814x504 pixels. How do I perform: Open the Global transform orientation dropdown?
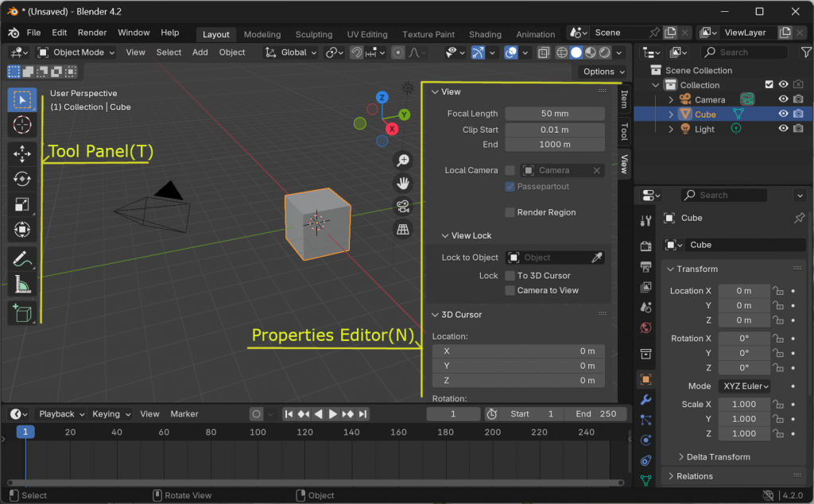pyautogui.click(x=291, y=52)
